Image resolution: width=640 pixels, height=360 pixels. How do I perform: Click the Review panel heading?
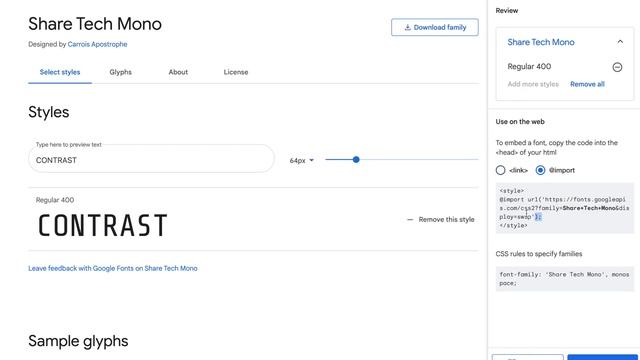point(507,11)
